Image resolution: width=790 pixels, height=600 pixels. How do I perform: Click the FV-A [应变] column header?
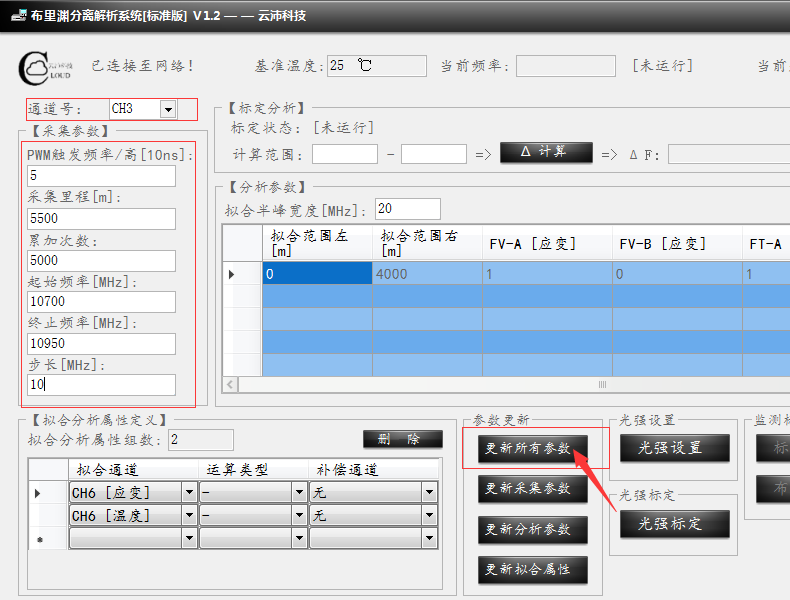click(x=547, y=243)
